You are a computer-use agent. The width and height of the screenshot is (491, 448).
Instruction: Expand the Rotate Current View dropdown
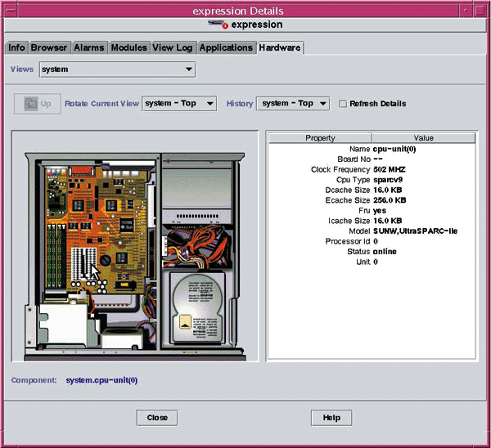point(179,104)
